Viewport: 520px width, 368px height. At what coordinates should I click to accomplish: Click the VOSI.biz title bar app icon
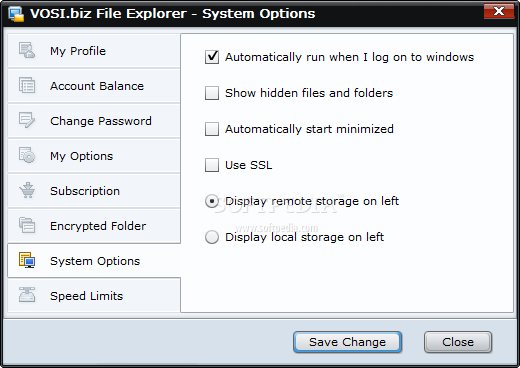click(x=16, y=14)
